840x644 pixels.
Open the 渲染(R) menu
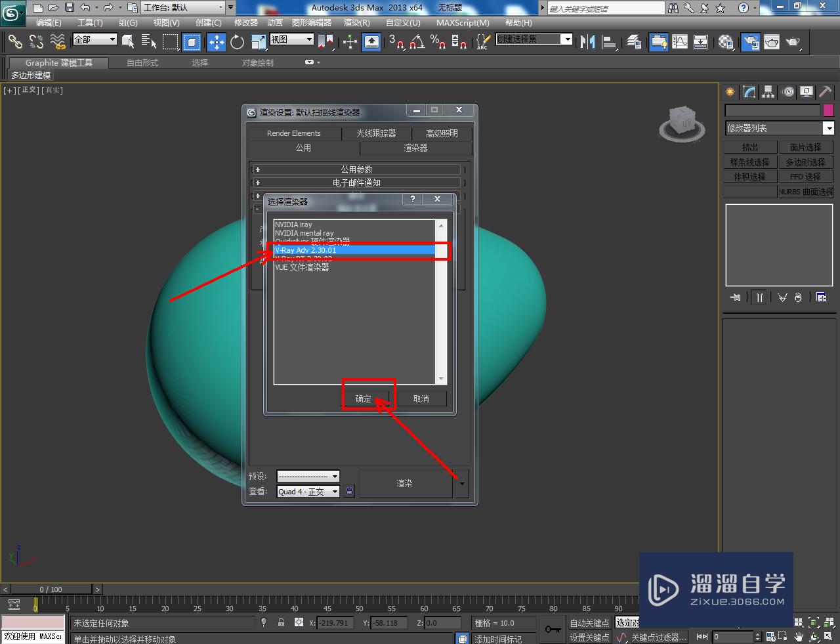[357, 22]
